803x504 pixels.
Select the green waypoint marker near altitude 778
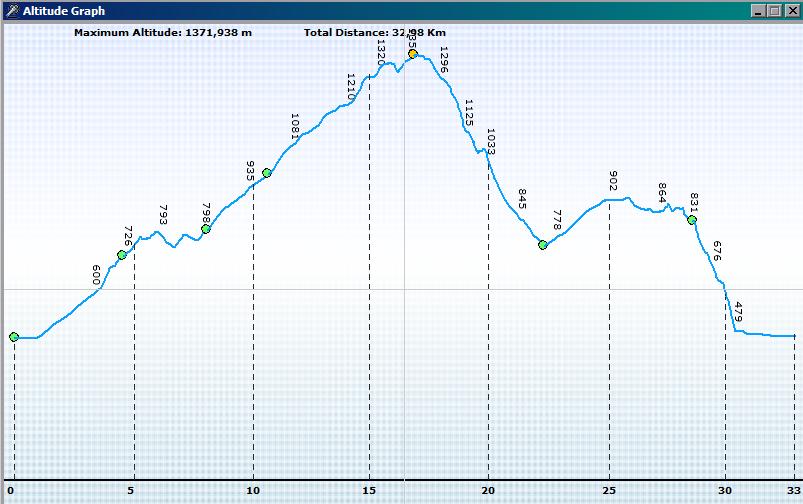pos(543,245)
